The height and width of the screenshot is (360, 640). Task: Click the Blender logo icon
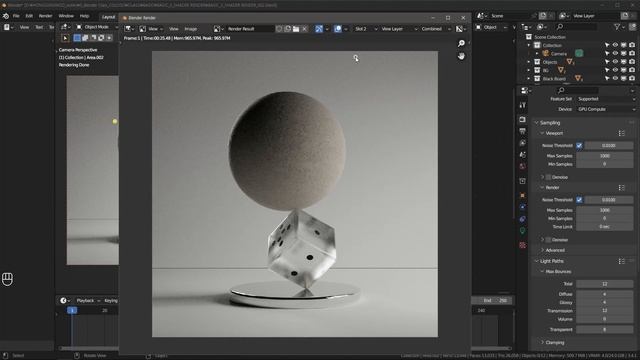(6, 16)
